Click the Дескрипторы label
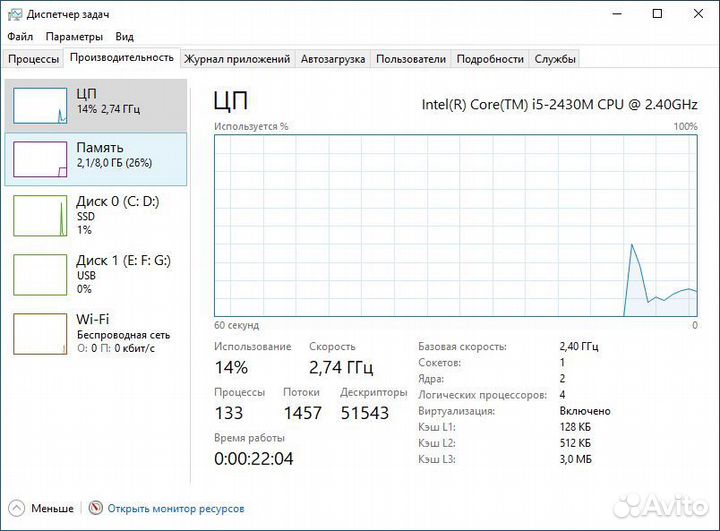The width and height of the screenshot is (720, 531). [374, 392]
